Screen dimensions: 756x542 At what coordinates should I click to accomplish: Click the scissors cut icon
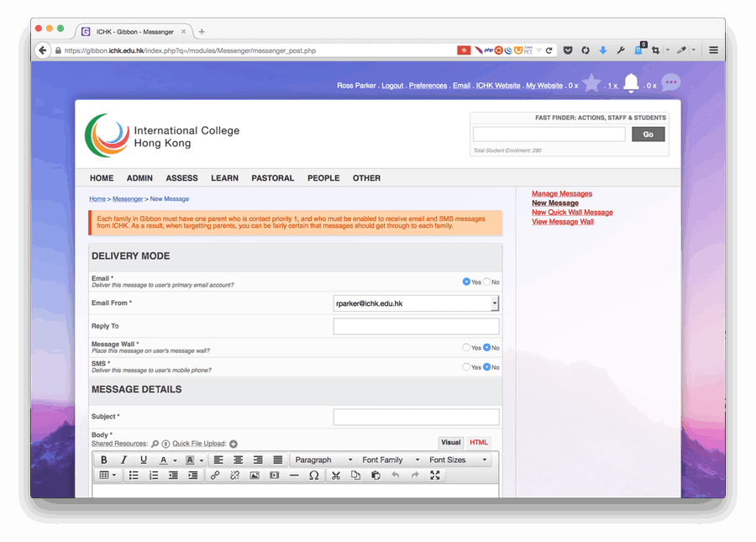(x=336, y=476)
